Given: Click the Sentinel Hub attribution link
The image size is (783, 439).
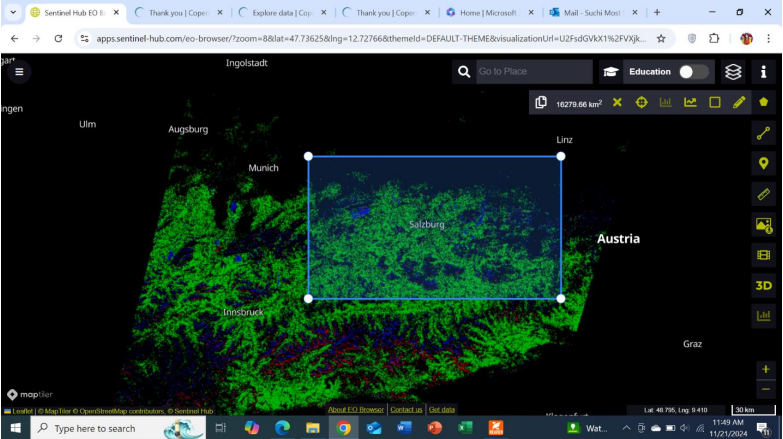Looking at the screenshot, I should (x=193, y=411).
